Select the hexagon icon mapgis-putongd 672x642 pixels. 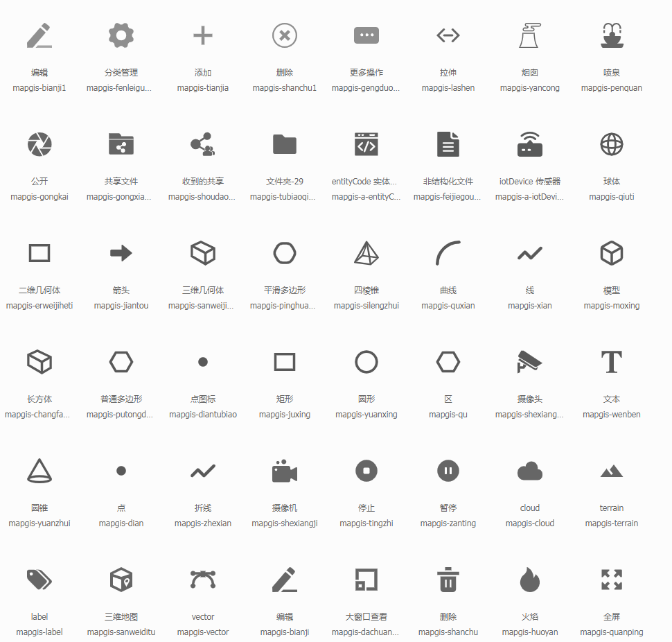(121, 362)
